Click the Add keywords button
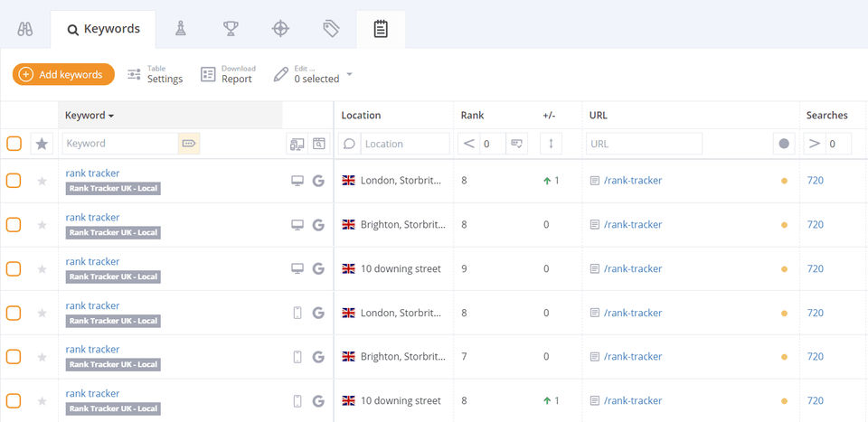 tap(63, 74)
